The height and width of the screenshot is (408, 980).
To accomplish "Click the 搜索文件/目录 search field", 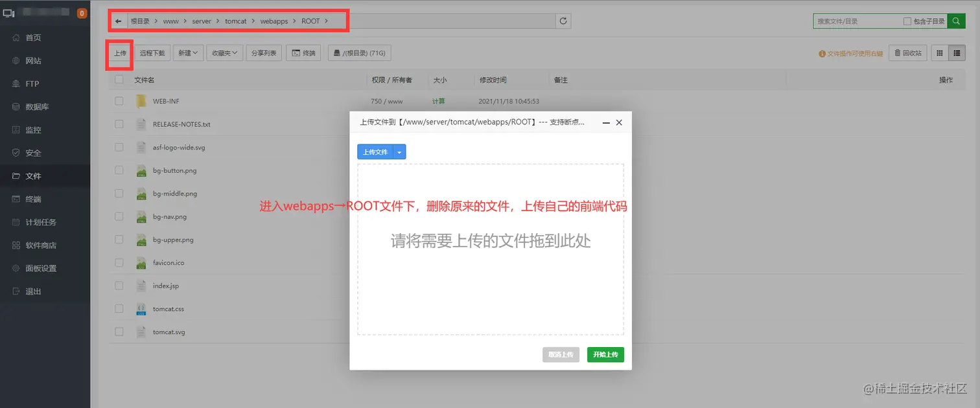I will [x=857, y=21].
